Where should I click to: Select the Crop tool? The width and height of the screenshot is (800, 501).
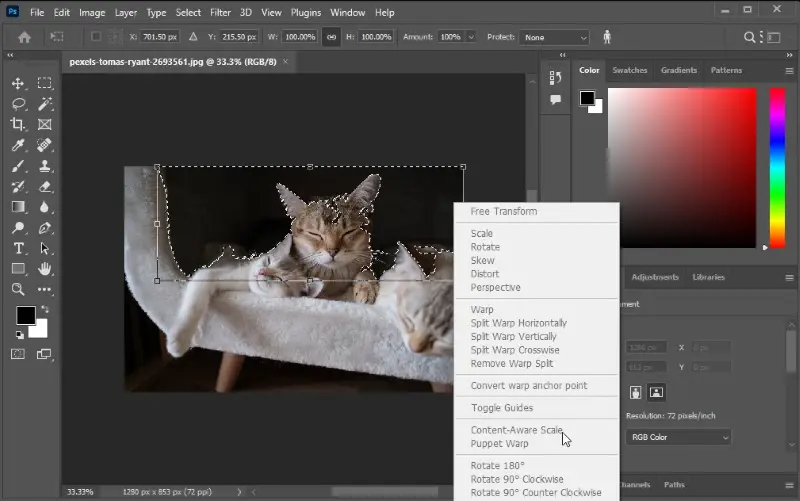point(18,125)
